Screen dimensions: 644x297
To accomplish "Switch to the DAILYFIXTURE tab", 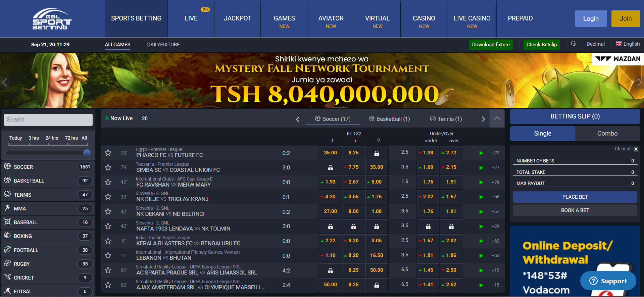I will click(163, 45).
